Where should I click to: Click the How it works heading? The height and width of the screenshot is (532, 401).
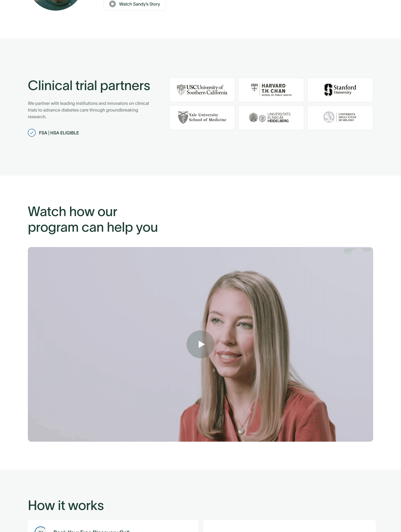coord(66,505)
